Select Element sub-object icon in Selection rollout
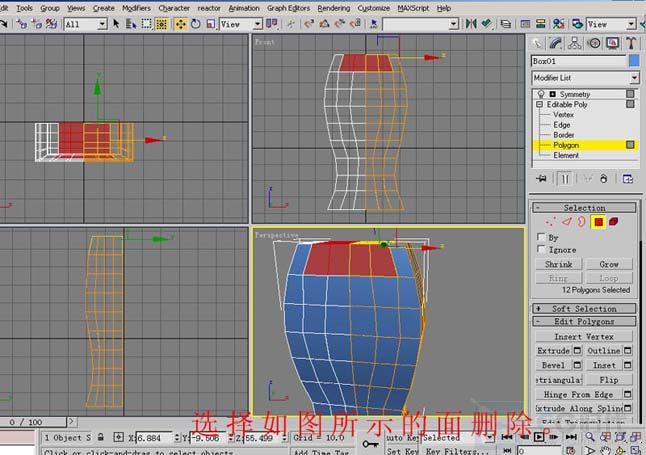The height and width of the screenshot is (455, 646). (614, 222)
